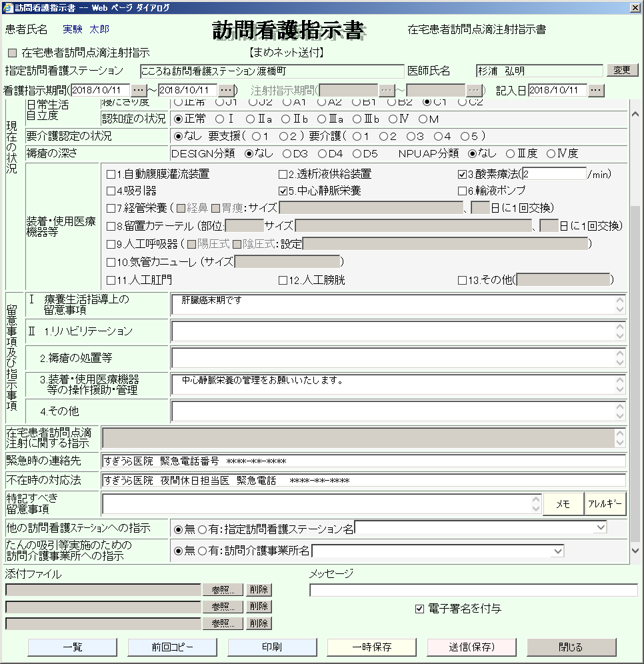Image resolution: width=644 pixels, height=664 pixels.
Task: Uncheck 3.酸素療法 checkbox
Action: coord(463,175)
